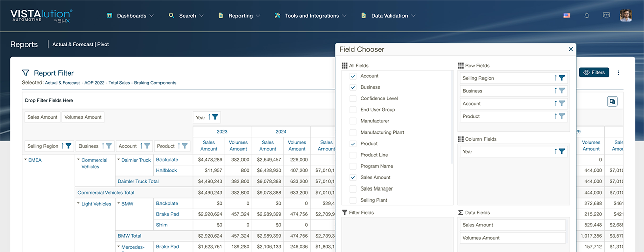Click the Volumes Amount data field chip in grid
644x252 pixels.
[83, 117]
